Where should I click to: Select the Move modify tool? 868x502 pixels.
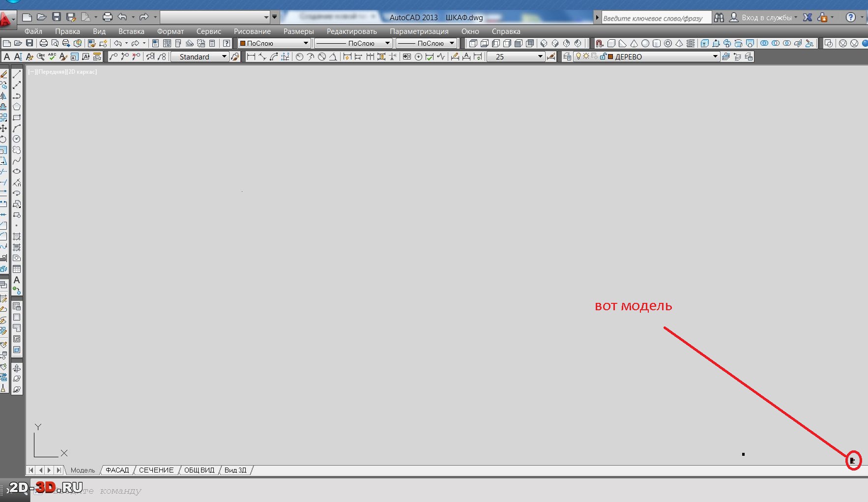click(x=3, y=128)
